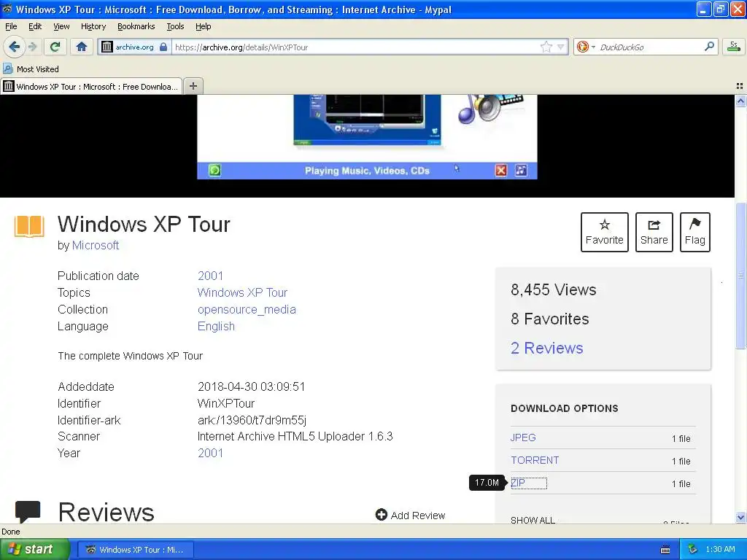Open the list all tabs button
Screen dimensions: 747x560
pyautogui.click(x=740, y=86)
